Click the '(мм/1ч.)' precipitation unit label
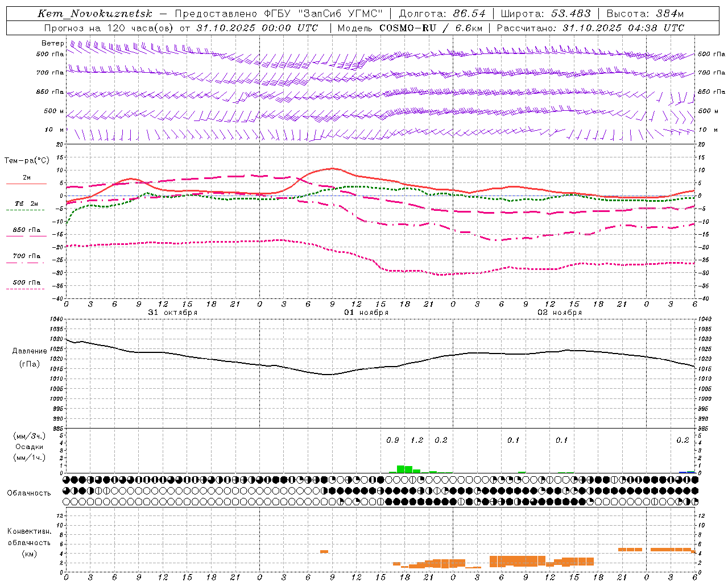Image resolution: width=728 pixels, height=582 pixels. 30,458
